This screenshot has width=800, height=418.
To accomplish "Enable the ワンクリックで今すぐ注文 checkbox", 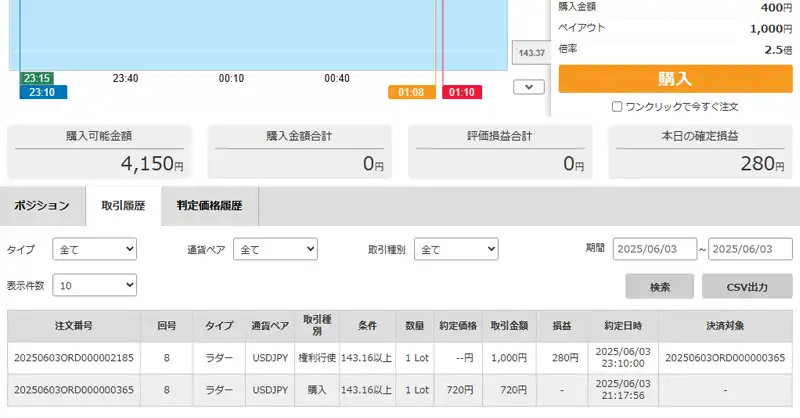I will coord(617,106).
